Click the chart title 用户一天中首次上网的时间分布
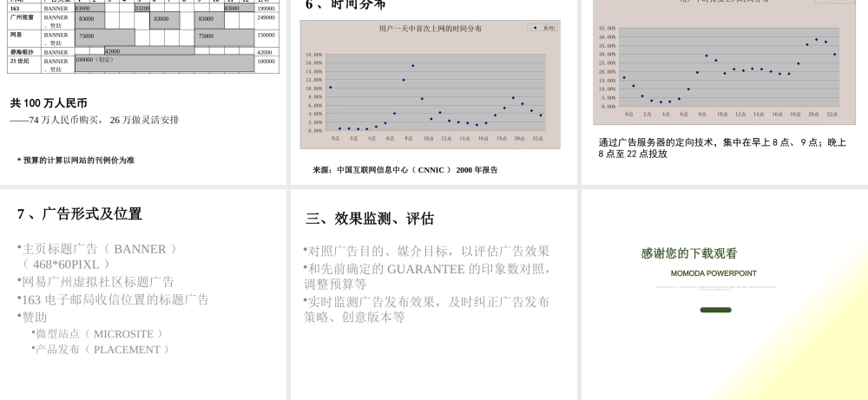868x400 pixels. coord(431,29)
